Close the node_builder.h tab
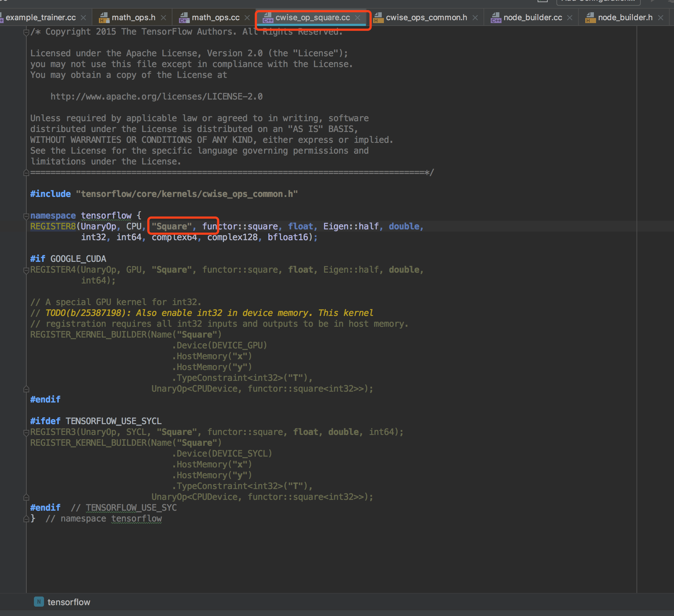 click(x=661, y=18)
